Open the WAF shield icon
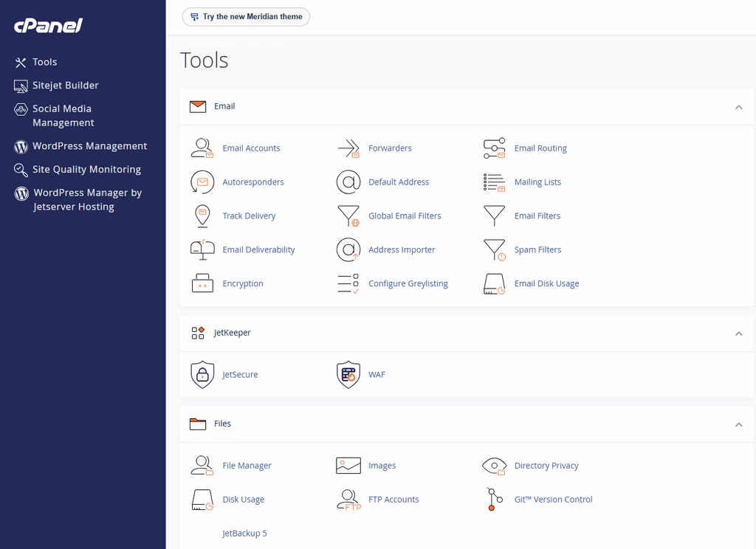The height and width of the screenshot is (549, 756). tap(348, 375)
